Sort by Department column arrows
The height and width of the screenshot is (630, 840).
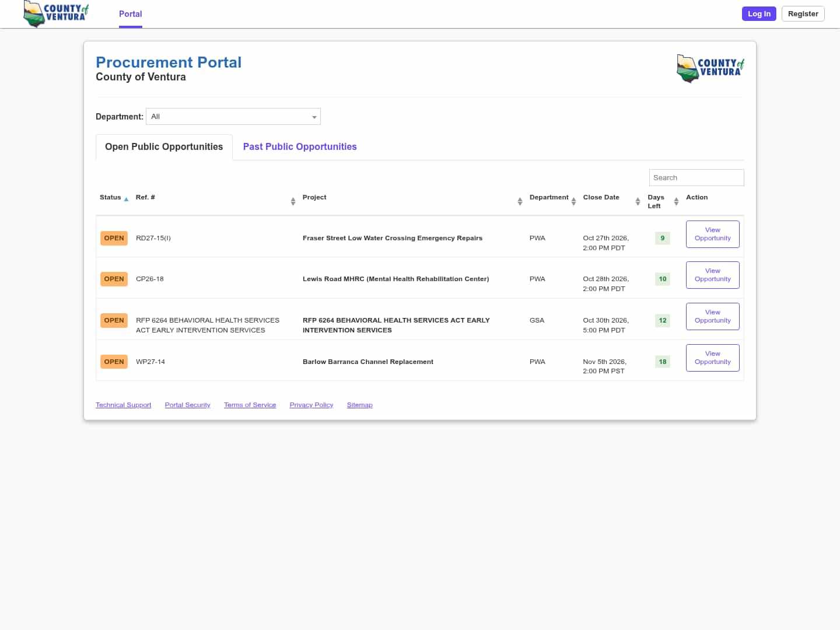pos(573,201)
